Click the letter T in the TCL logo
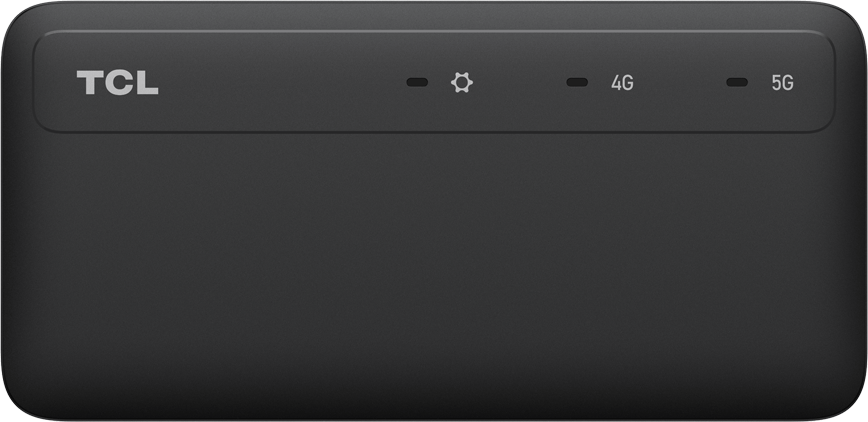868x422 pixels. click(x=87, y=83)
